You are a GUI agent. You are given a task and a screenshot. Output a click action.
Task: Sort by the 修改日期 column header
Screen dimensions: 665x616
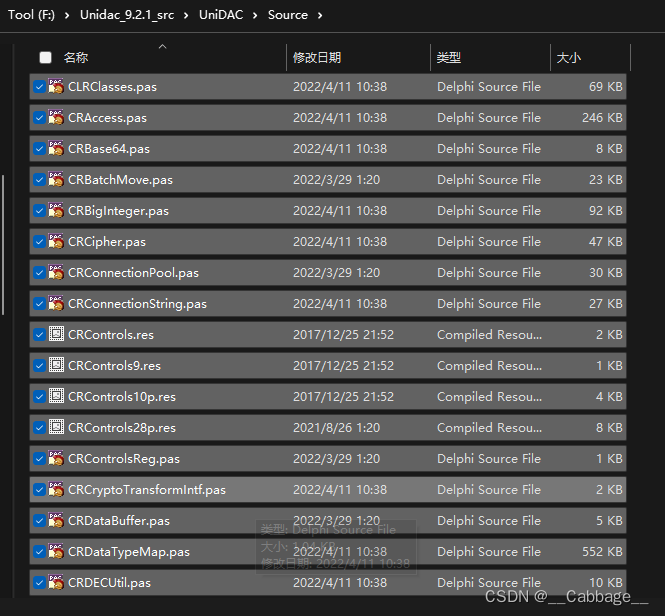point(317,57)
